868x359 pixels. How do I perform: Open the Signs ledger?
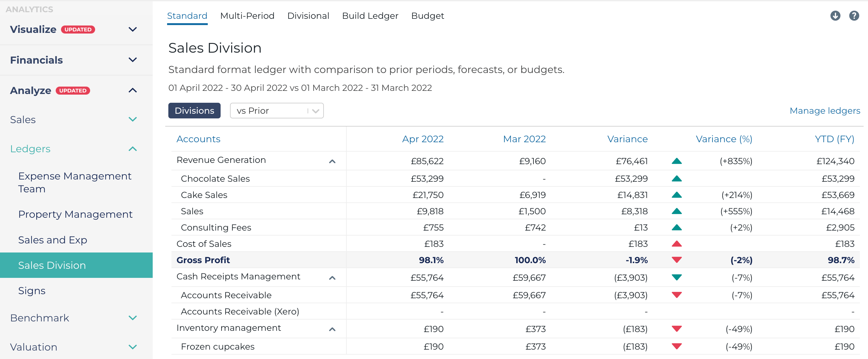pos(32,290)
